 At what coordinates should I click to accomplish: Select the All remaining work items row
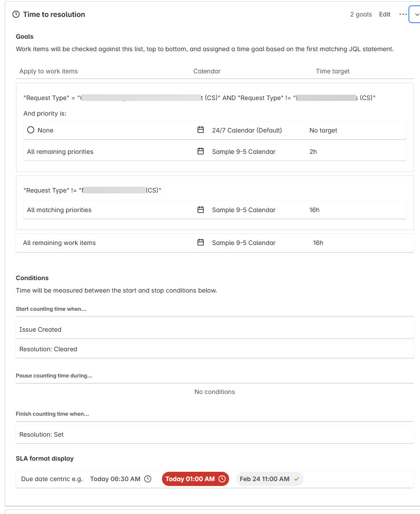(x=214, y=243)
